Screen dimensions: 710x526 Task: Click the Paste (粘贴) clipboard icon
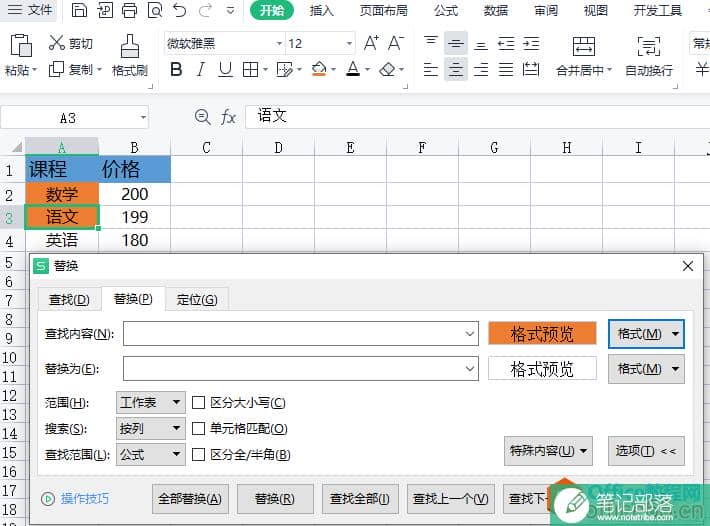21,45
